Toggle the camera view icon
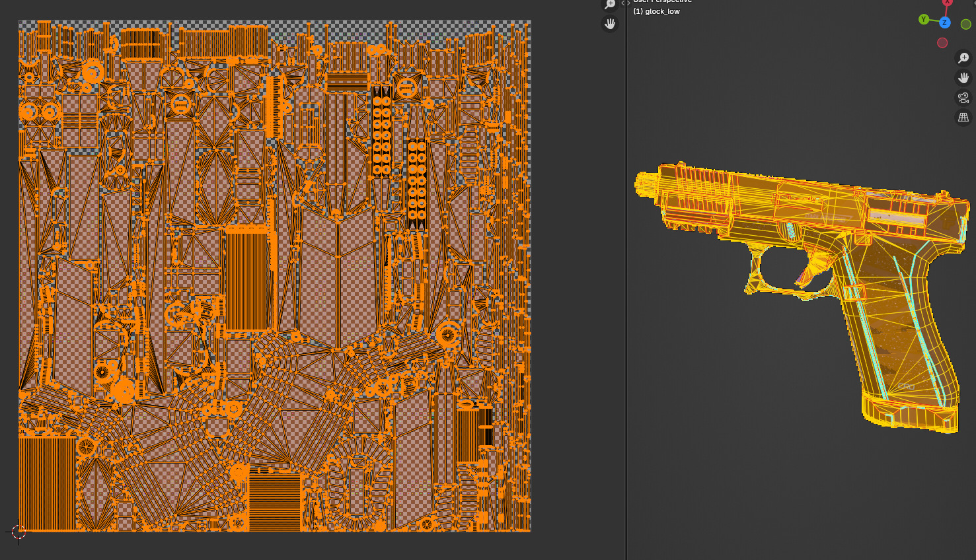Viewport: 976px width, 560px height. click(963, 98)
